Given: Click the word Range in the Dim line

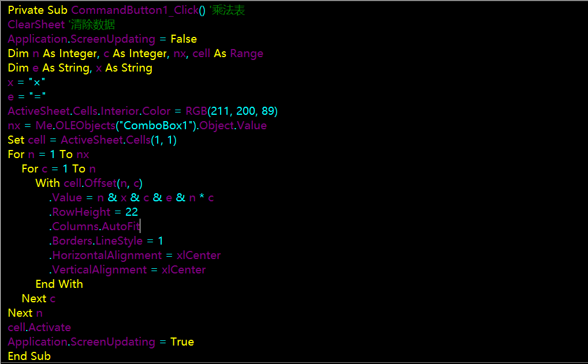Looking at the screenshot, I should click(247, 54).
